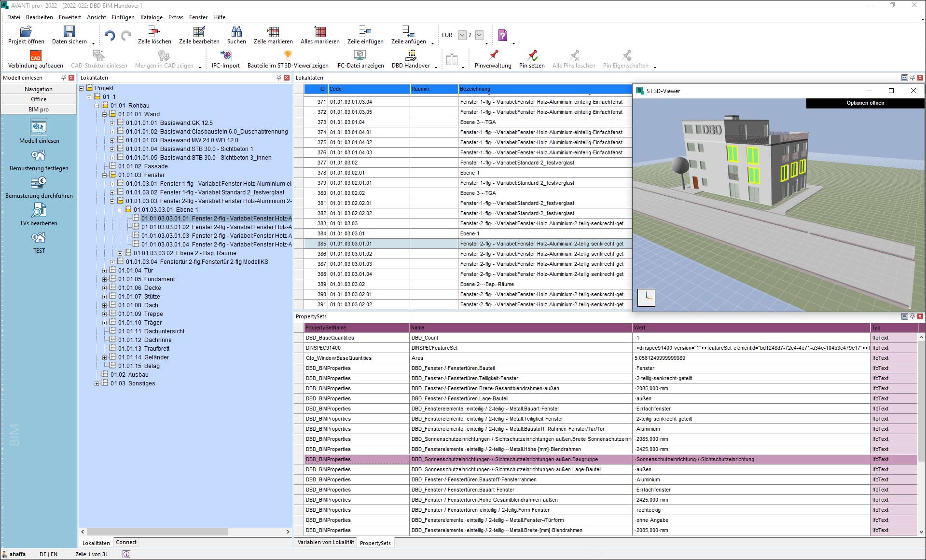Expand 01.01.03.03.02 Ebene 2 - Bsp. Räume
Screen dimensions: 926x560
point(120,253)
